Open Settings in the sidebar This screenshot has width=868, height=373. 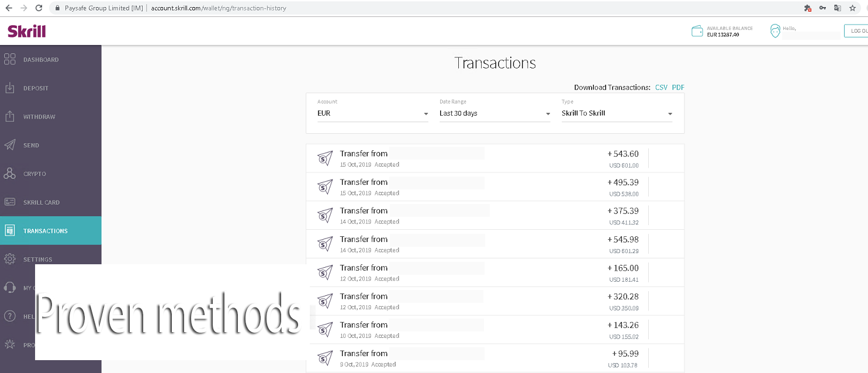[37, 259]
